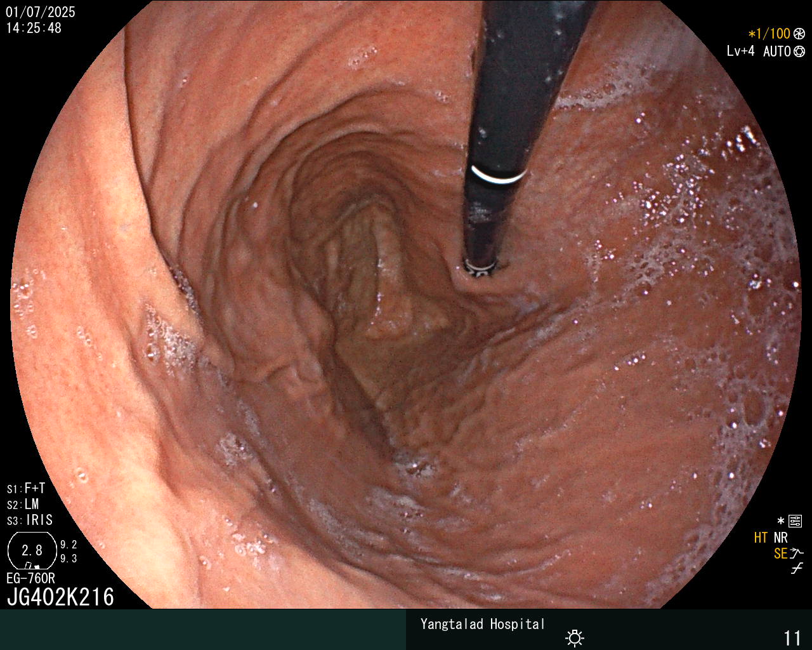Select the yellow HT indicator
Screen dimensions: 812x650
(761, 538)
